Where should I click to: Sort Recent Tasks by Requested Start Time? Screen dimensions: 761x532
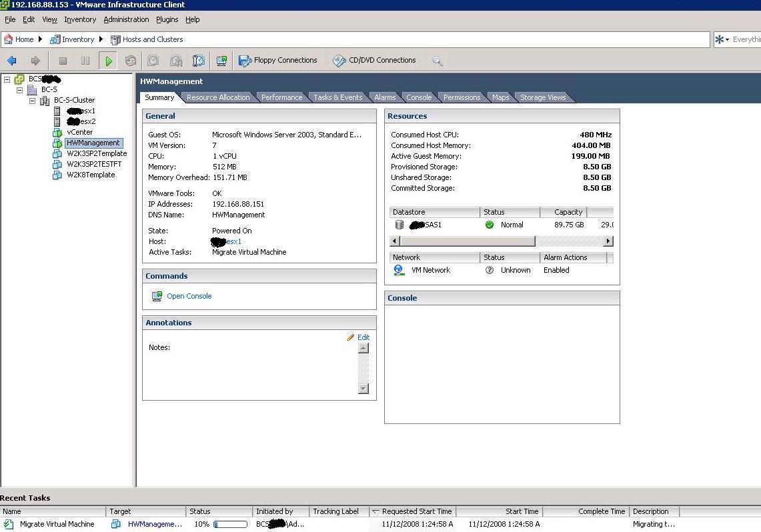(x=413, y=511)
